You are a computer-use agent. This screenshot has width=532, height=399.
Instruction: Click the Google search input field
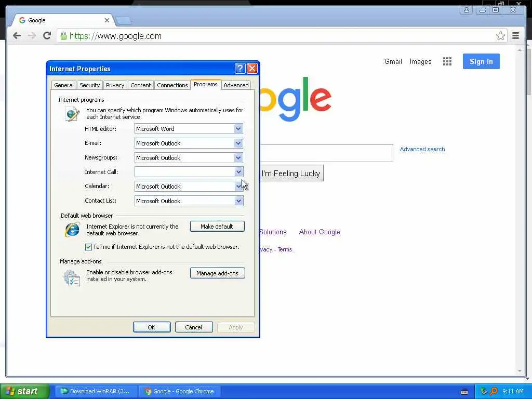click(x=326, y=153)
